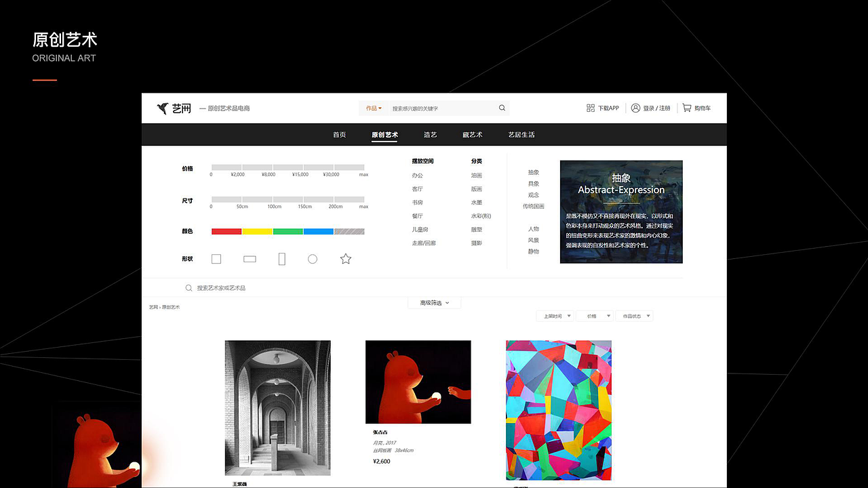Select the square shape filter
Viewport: 868px width, 488px height.
[216, 259]
